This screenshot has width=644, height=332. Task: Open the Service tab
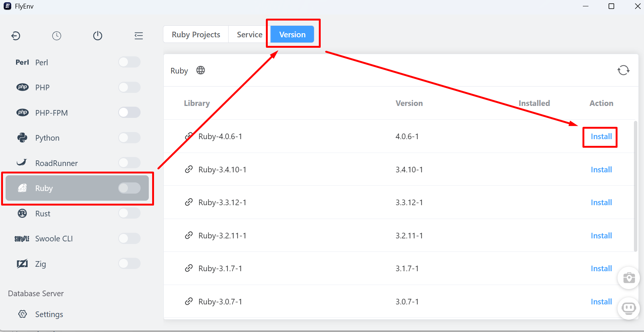[x=249, y=34]
